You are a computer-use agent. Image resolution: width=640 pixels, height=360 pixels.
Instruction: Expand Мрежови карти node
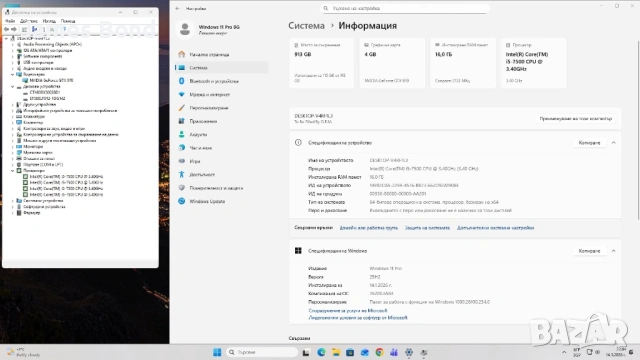click(x=13, y=153)
